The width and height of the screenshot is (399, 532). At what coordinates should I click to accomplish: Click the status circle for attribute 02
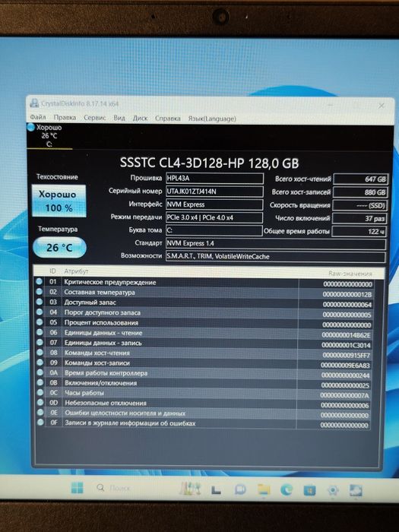tap(39, 291)
